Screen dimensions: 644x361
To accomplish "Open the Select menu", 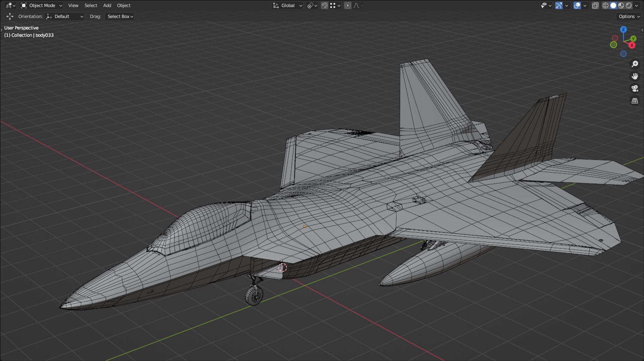I will (91, 5).
